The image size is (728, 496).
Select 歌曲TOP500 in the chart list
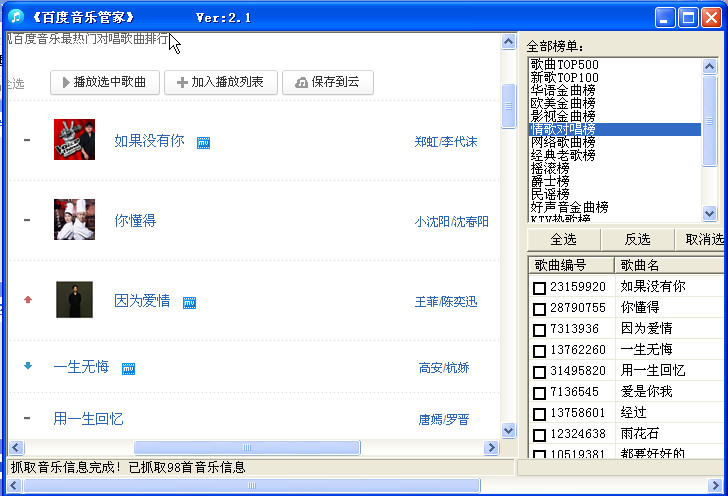(x=615, y=65)
